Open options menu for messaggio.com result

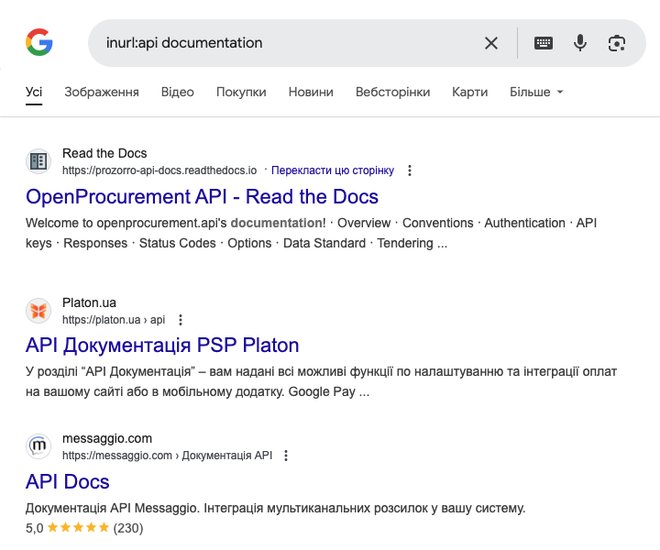(286, 455)
